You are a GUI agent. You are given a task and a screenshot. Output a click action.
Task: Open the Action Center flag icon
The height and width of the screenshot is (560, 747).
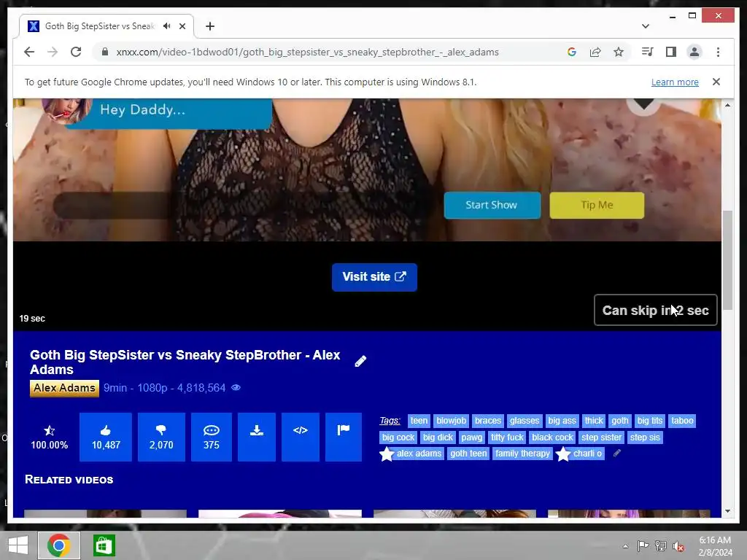tap(643, 545)
